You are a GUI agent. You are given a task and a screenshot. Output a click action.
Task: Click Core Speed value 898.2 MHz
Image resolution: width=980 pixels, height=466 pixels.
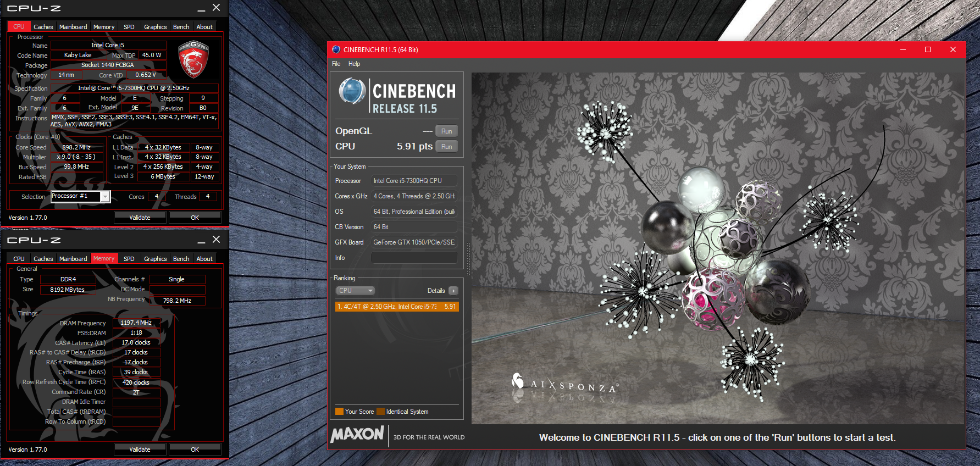click(76, 147)
